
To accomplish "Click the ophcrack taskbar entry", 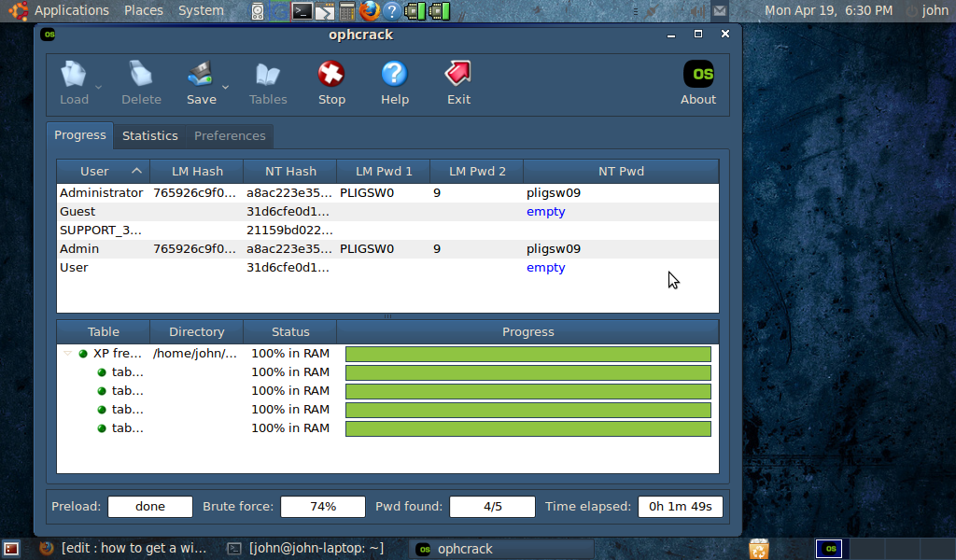I will click(501, 549).
